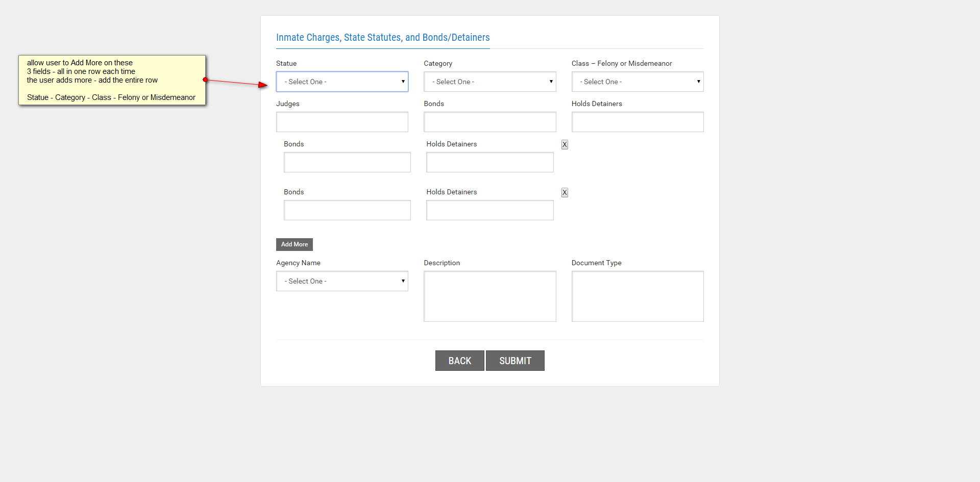
Task: Focus Holds Detainers field in last added row
Action: (x=489, y=210)
